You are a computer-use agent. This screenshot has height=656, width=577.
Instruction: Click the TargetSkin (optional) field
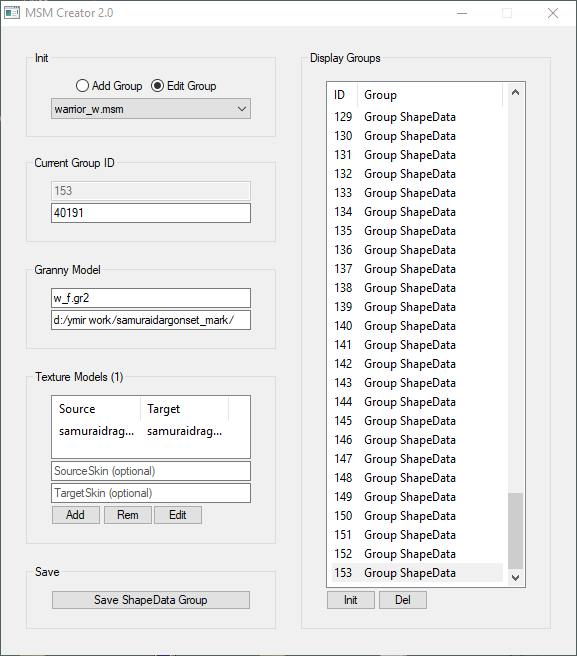151,493
